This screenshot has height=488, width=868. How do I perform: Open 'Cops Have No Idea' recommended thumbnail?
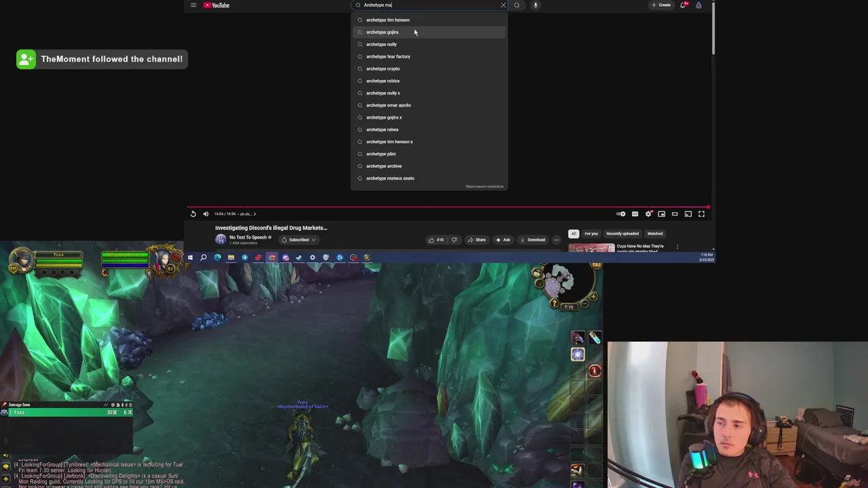591,247
